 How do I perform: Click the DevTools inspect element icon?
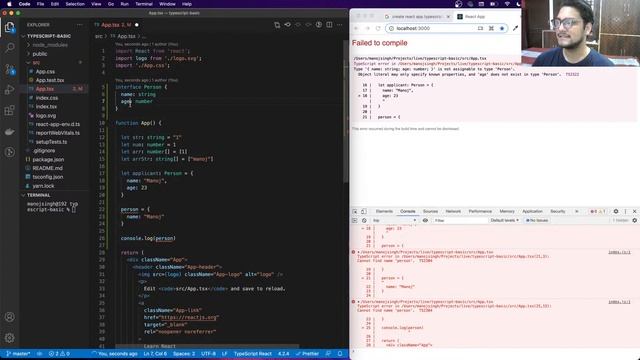[x=355, y=211]
